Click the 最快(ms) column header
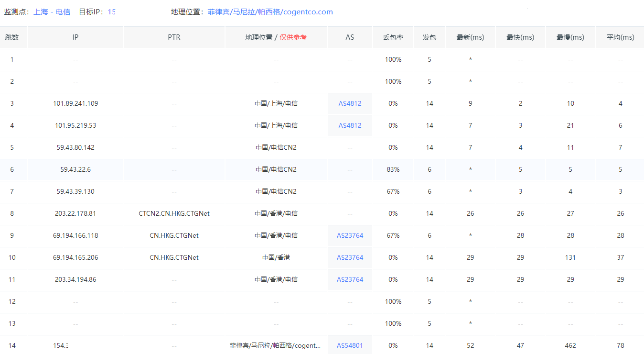Image resolution: width=644 pixels, height=354 pixels. click(x=520, y=37)
